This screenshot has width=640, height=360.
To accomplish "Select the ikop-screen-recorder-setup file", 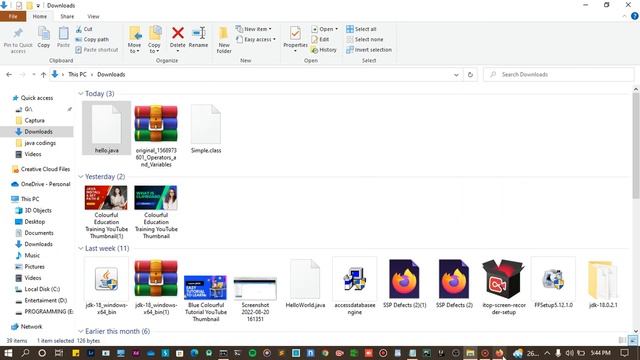I will coord(503,286).
